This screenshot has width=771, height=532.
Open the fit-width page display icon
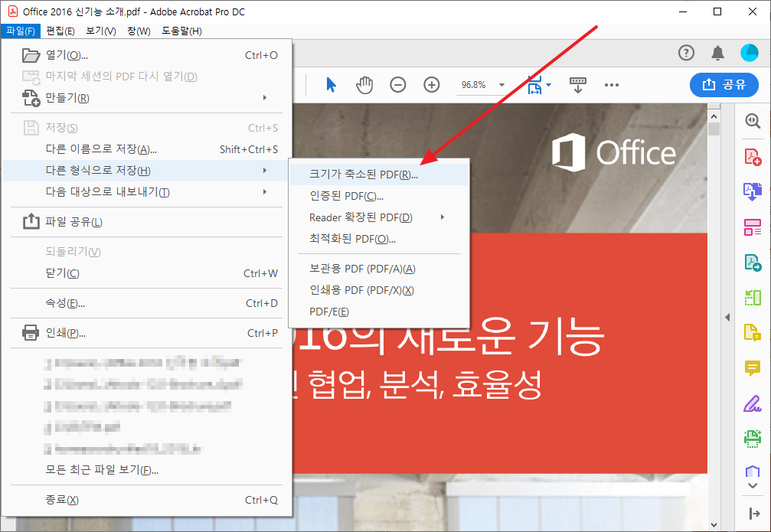click(x=534, y=84)
